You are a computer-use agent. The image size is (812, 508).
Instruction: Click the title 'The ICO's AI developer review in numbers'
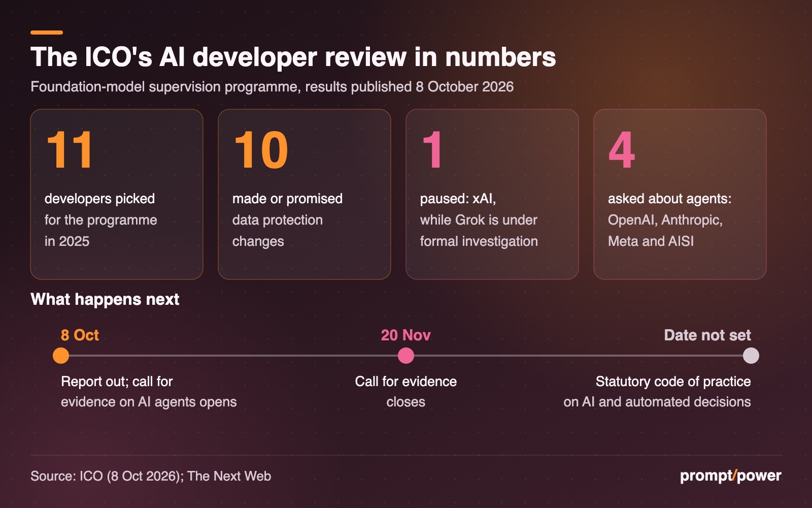tap(293, 57)
